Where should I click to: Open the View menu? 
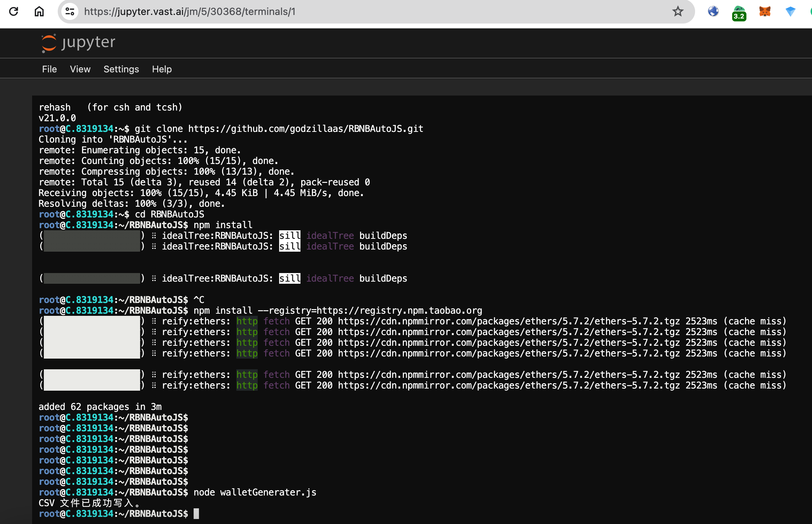(x=80, y=69)
